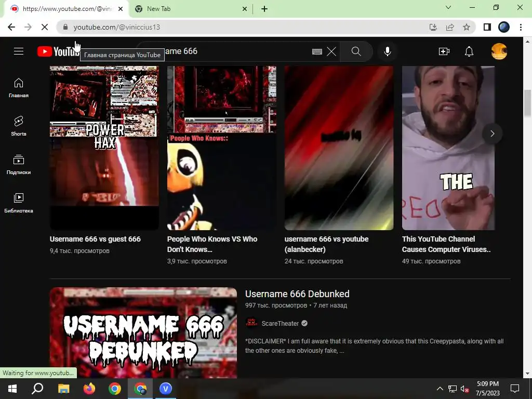
Task: Close the New Tab tab
Action: click(245, 9)
